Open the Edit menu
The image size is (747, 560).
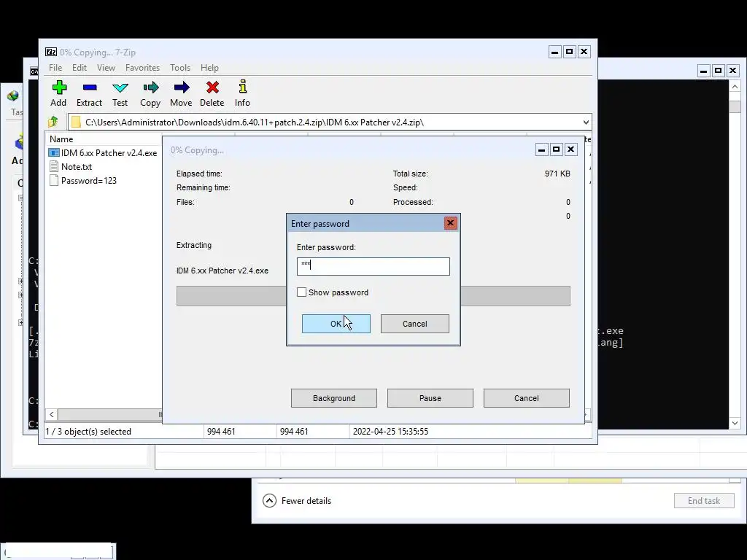79,68
